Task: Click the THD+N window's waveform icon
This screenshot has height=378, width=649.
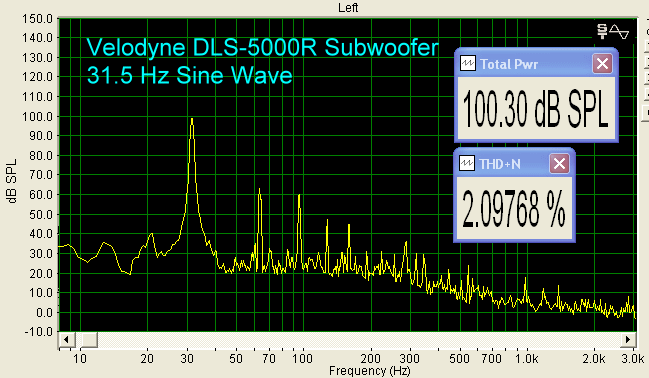Action: click(467, 164)
